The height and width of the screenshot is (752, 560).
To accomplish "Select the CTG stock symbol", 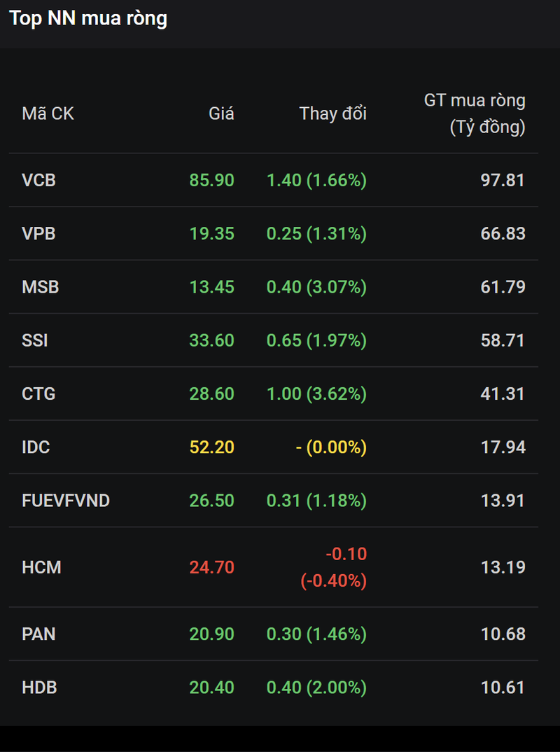I will 38,394.
